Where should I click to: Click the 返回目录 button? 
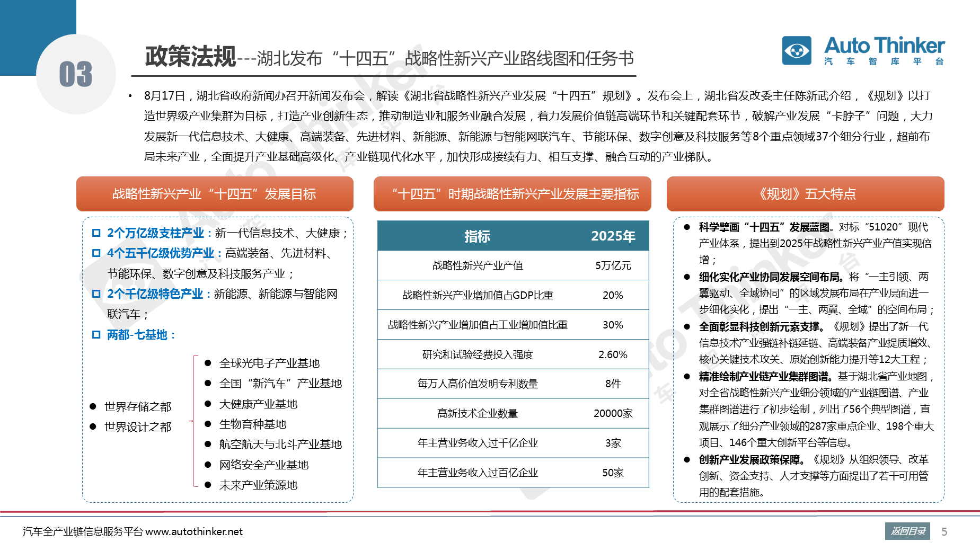point(907,531)
